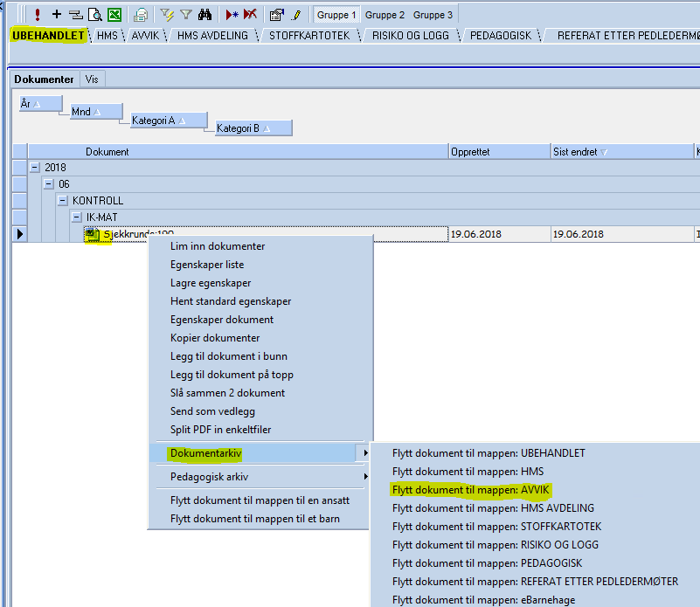Click the Mnd grouping field
The height and width of the screenshot is (607, 700).
pos(96,112)
